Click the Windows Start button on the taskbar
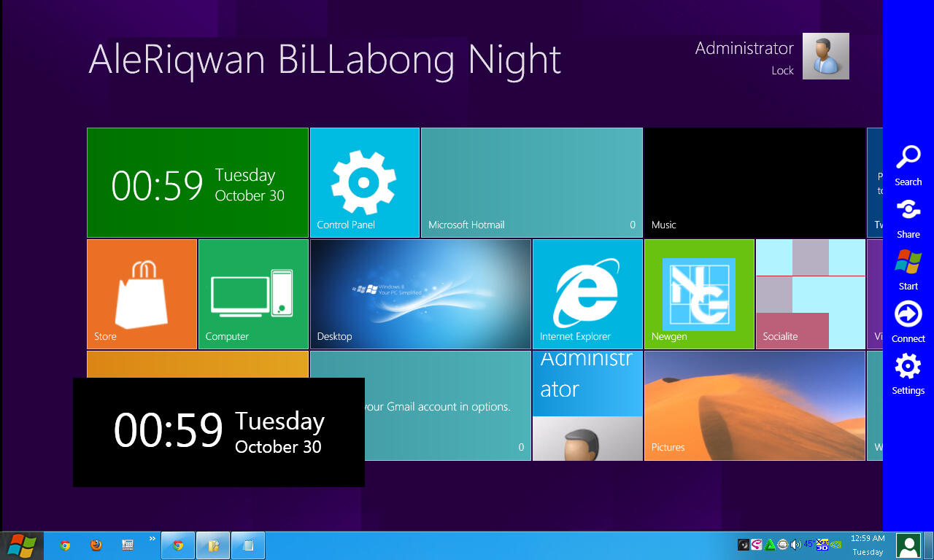The height and width of the screenshot is (560, 934). (22, 545)
